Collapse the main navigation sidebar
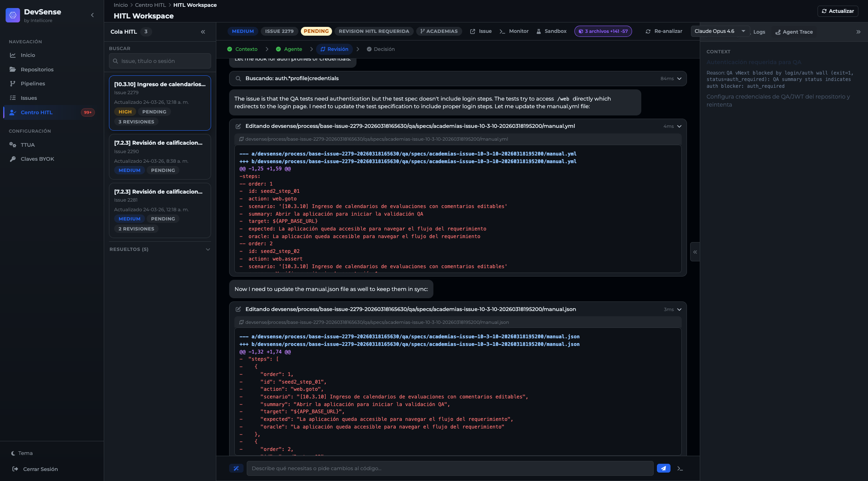This screenshot has height=481, width=868. click(x=92, y=15)
